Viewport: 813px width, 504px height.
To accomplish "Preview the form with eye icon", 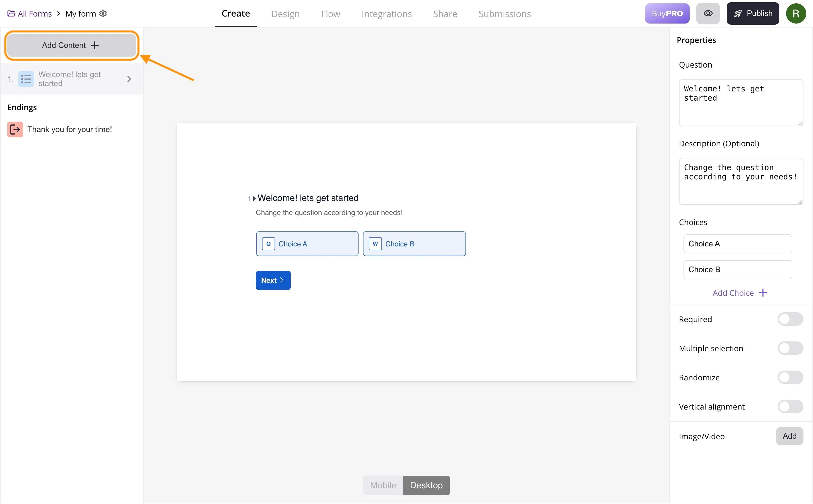I will pyautogui.click(x=708, y=13).
